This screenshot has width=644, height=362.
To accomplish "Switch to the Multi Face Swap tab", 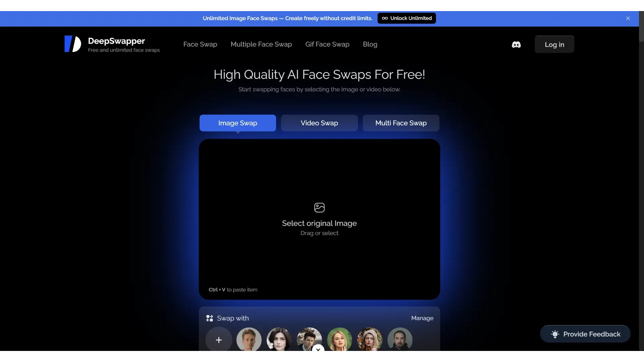I will [x=401, y=123].
